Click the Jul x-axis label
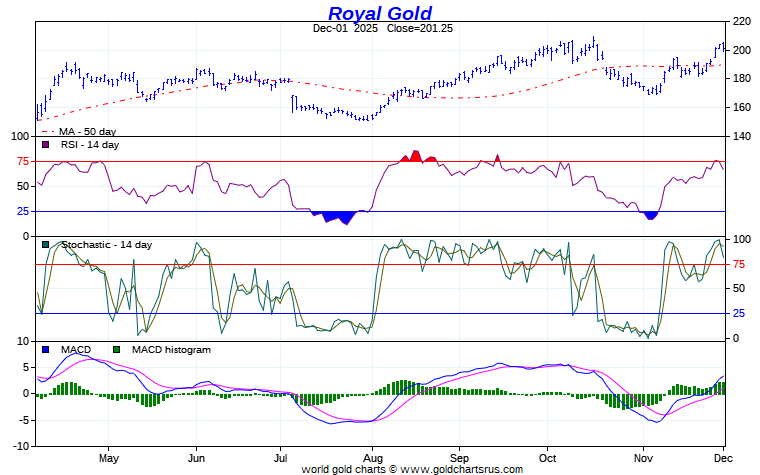 click(280, 458)
